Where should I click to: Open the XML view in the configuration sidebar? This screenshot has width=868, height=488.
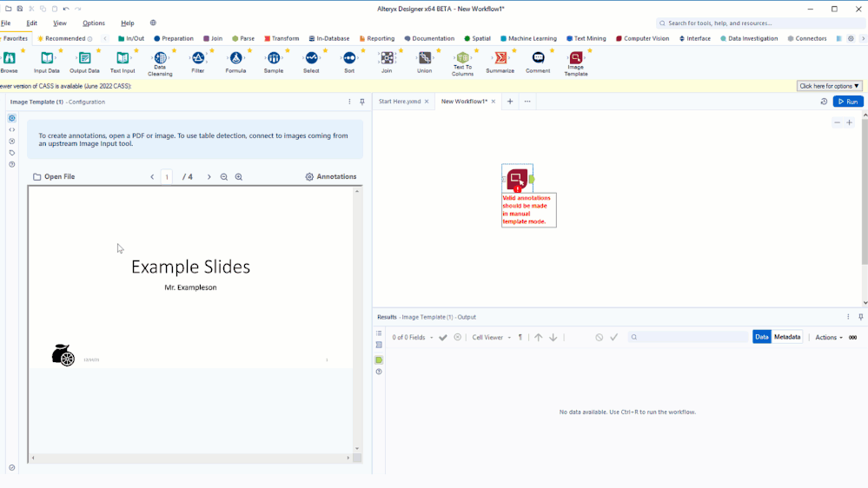(x=11, y=129)
